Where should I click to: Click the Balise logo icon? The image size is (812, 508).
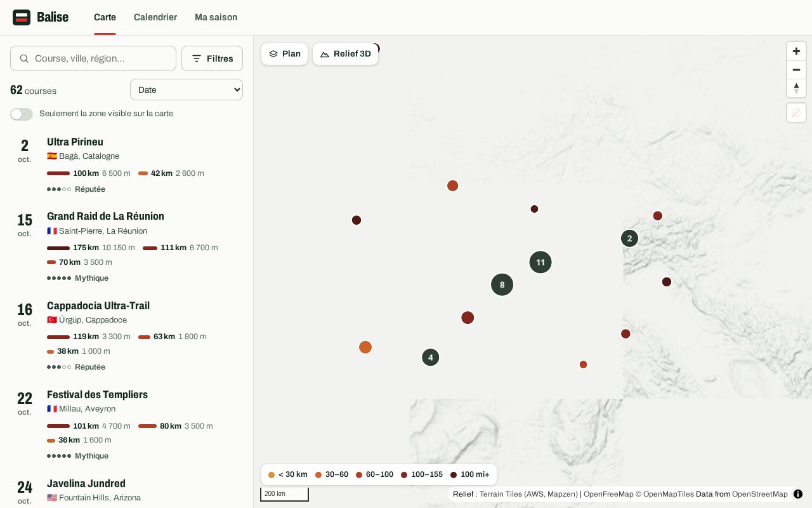22,17
